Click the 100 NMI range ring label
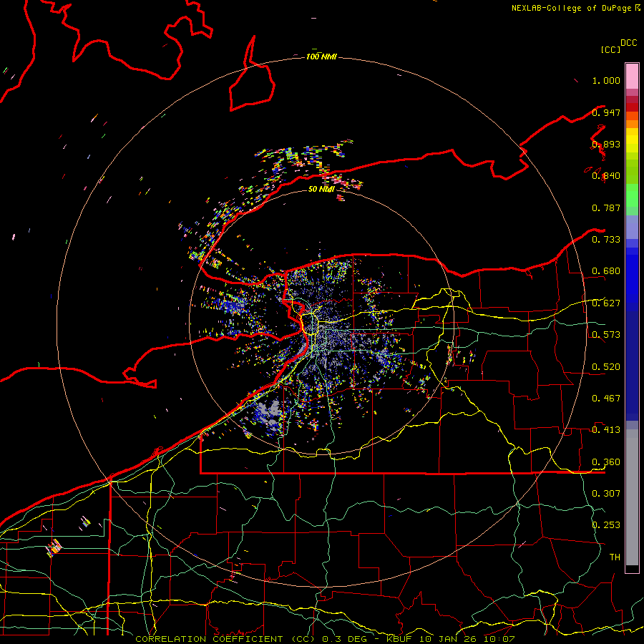The image size is (644, 644). [x=321, y=57]
